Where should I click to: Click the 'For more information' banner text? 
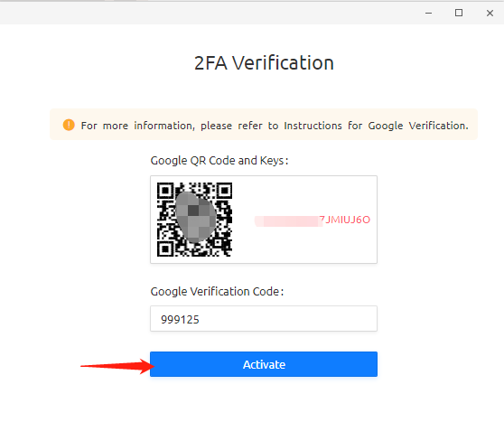click(275, 126)
